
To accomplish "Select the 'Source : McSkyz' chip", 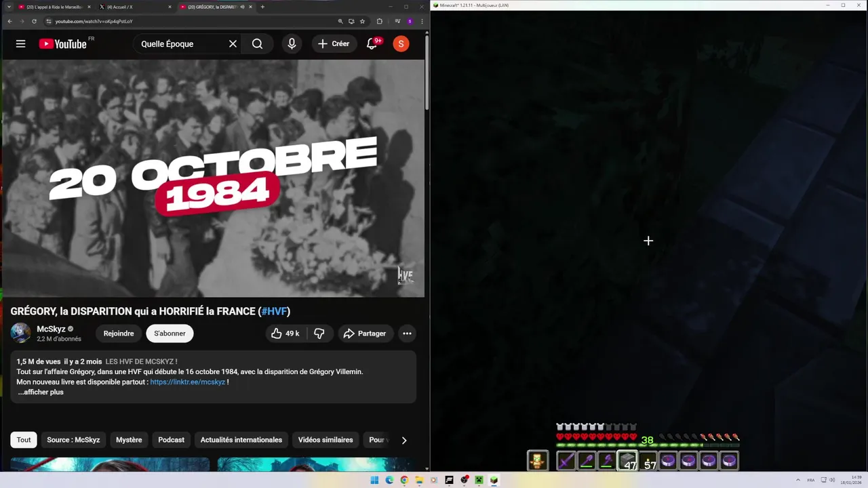I will (73, 440).
